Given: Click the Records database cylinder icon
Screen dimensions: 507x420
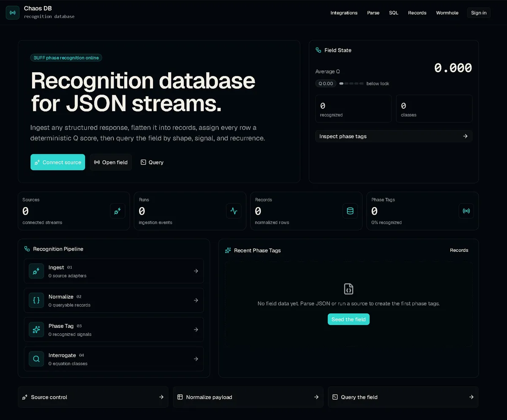Looking at the screenshot, I should 350,211.
